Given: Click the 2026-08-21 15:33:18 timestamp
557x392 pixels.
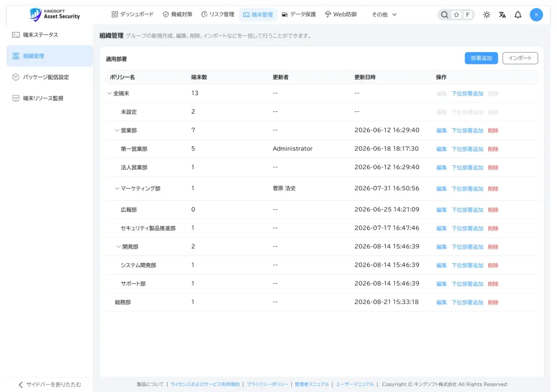Looking at the screenshot, I should 387,302.
